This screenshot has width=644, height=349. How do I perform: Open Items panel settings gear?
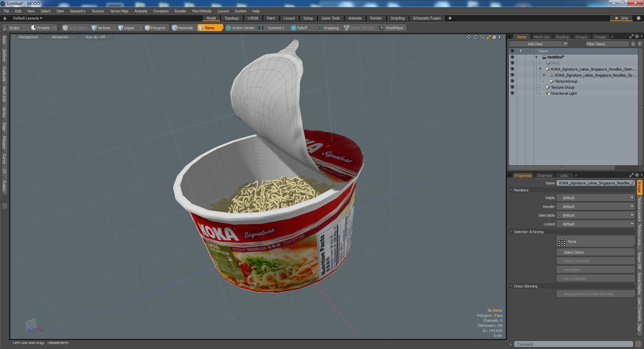tap(637, 36)
